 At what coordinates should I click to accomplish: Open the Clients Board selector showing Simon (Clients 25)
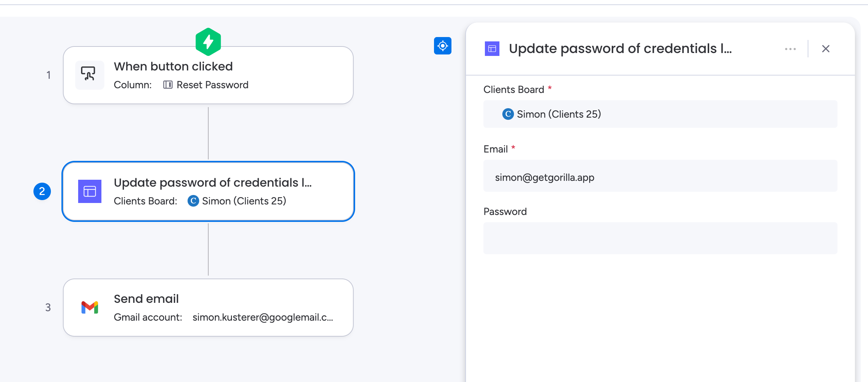660,114
